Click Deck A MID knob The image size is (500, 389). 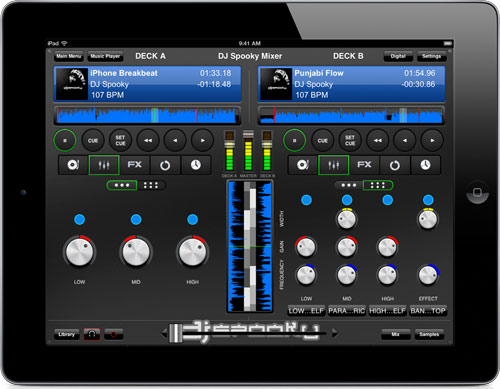(x=136, y=252)
